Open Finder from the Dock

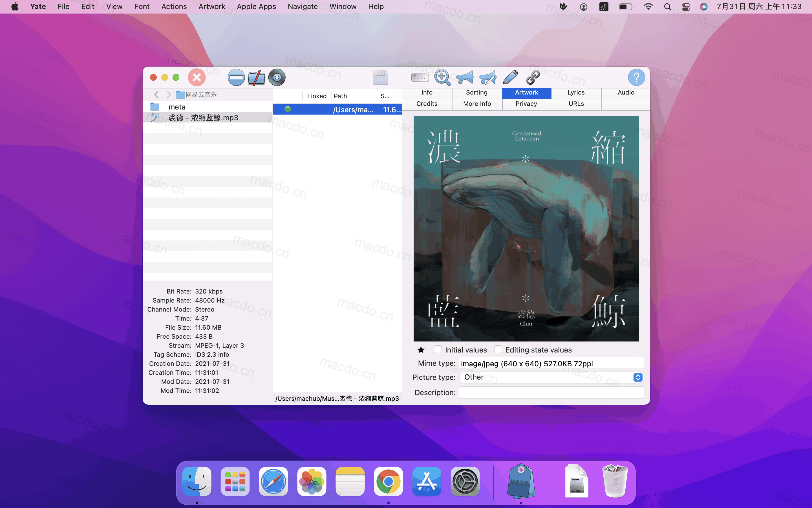pyautogui.click(x=197, y=481)
